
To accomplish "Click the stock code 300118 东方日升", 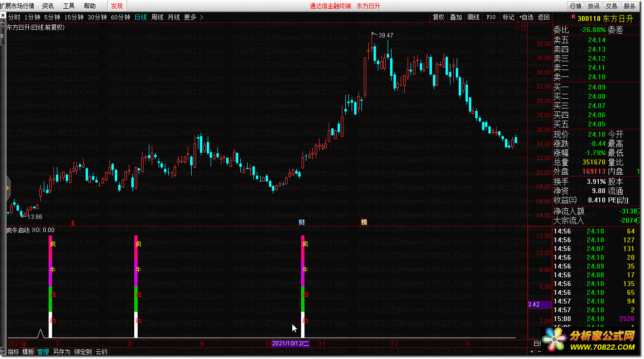I will 606,18.
